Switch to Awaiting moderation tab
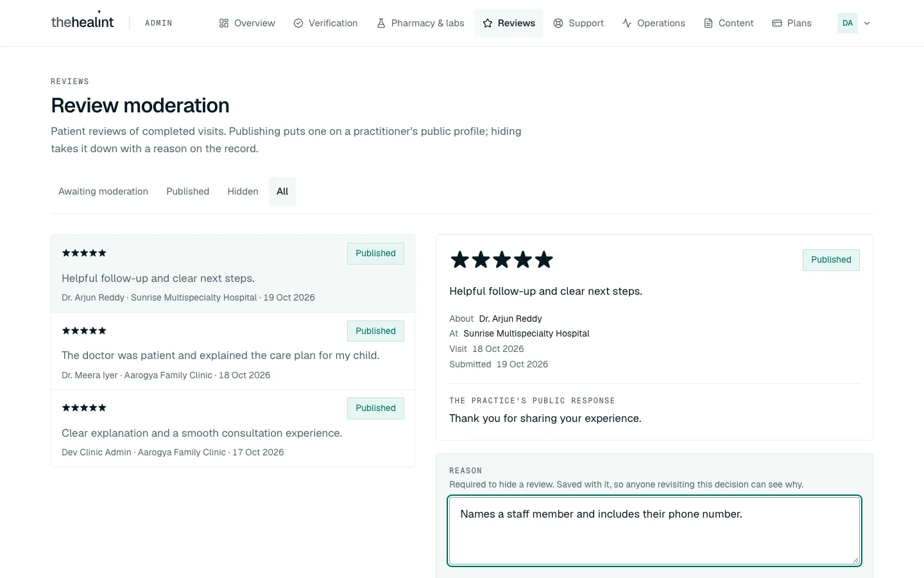 click(103, 191)
